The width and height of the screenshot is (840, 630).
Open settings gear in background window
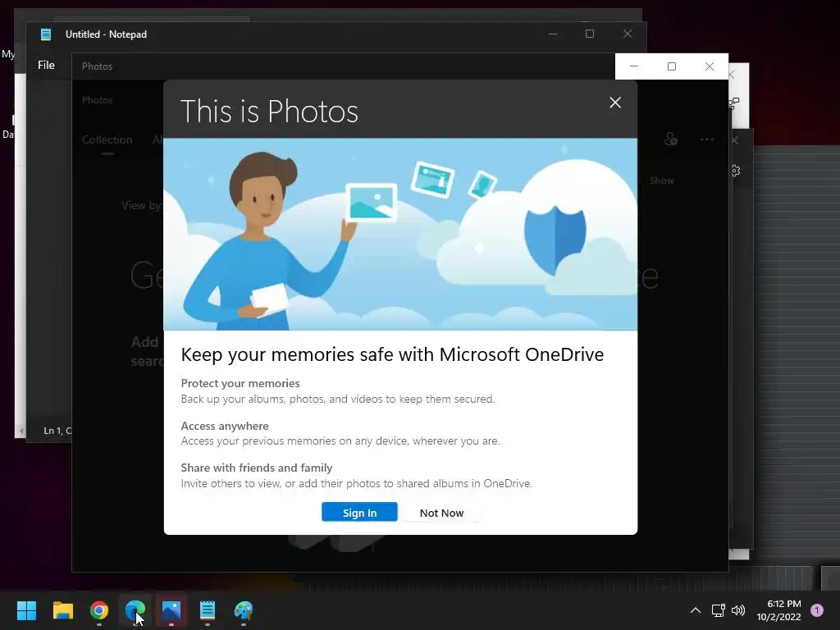735,171
